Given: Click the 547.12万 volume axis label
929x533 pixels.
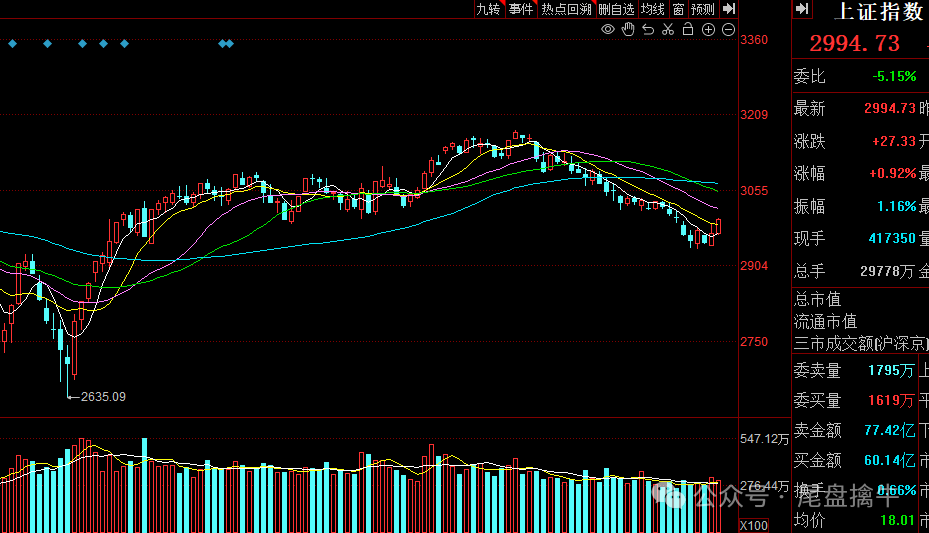Looking at the screenshot, I should coord(764,439).
